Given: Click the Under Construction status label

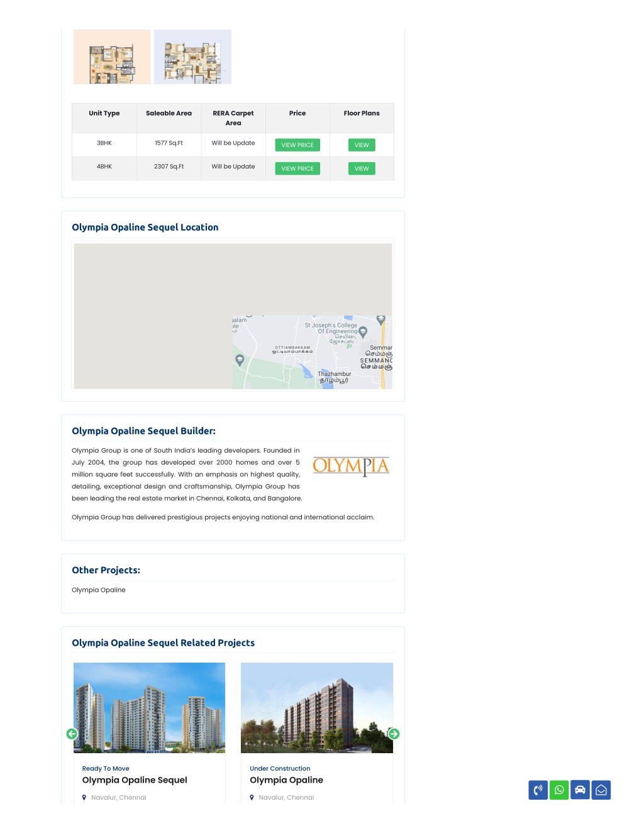Looking at the screenshot, I should [x=280, y=769].
